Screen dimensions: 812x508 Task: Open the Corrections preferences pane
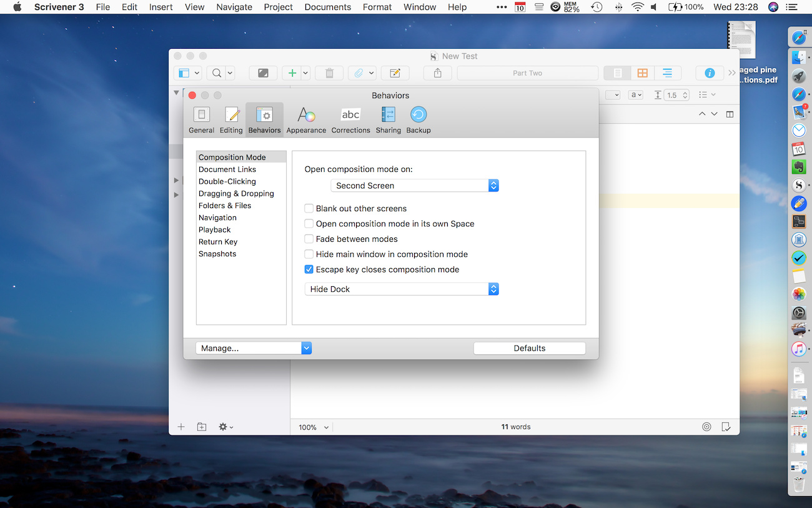[350, 120]
